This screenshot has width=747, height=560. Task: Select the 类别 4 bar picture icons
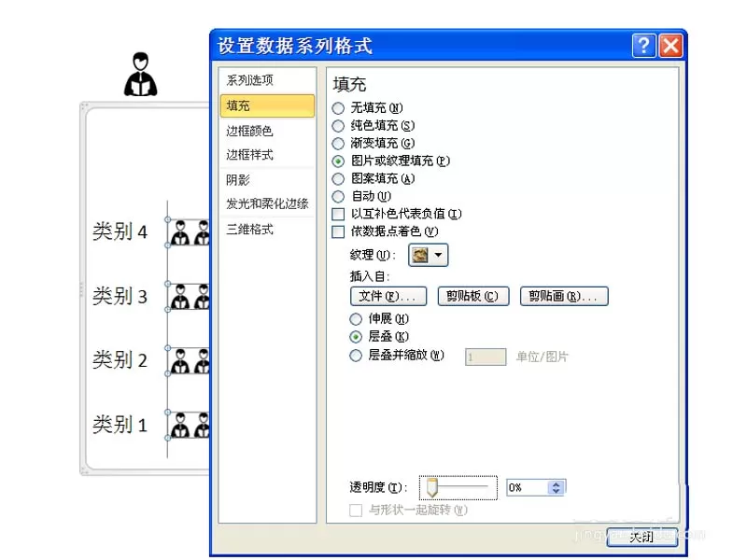click(x=190, y=232)
